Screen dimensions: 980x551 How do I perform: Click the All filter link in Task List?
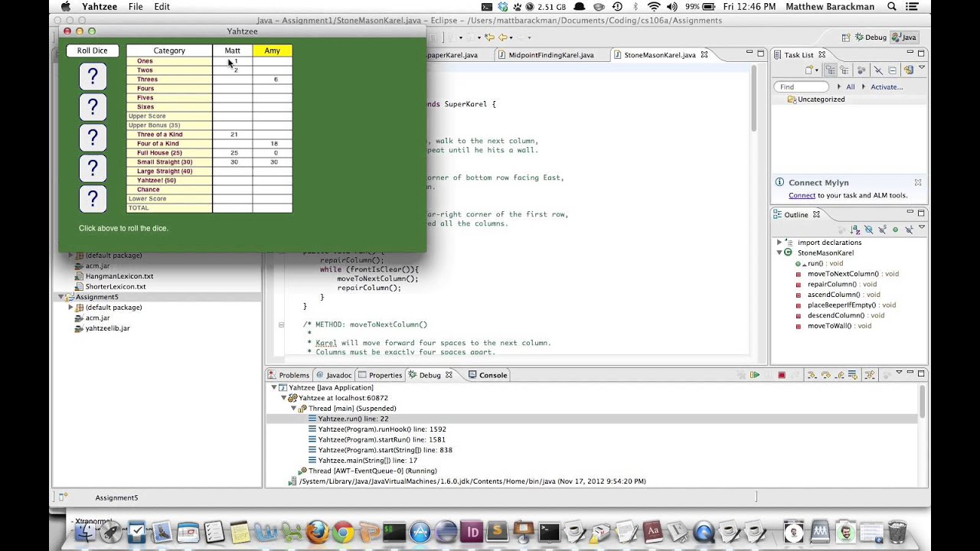850,86
